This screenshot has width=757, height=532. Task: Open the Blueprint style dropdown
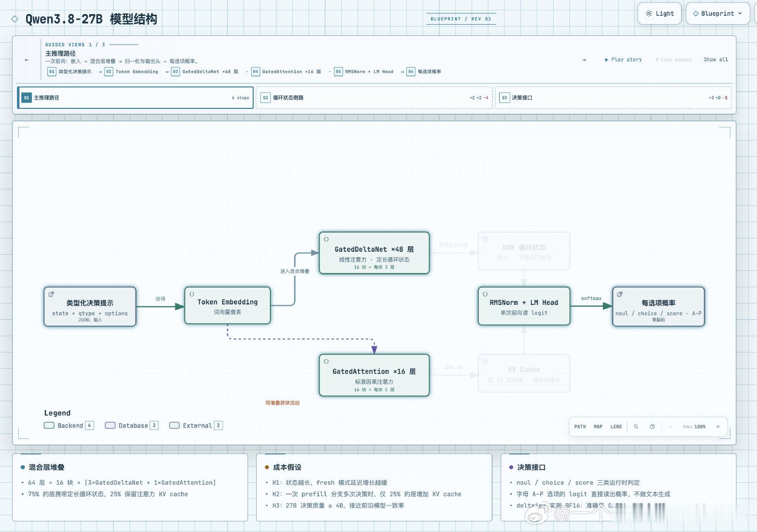pos(718,13)
